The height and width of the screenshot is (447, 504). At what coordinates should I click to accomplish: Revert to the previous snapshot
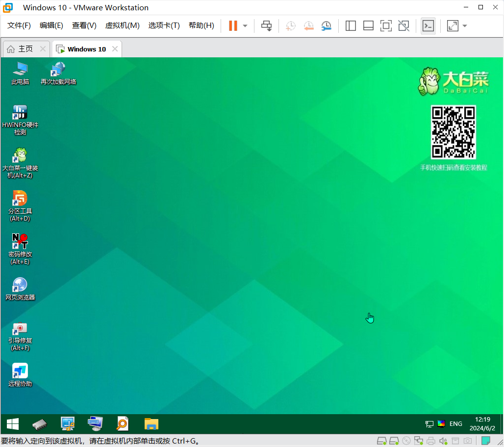(308, 25)
